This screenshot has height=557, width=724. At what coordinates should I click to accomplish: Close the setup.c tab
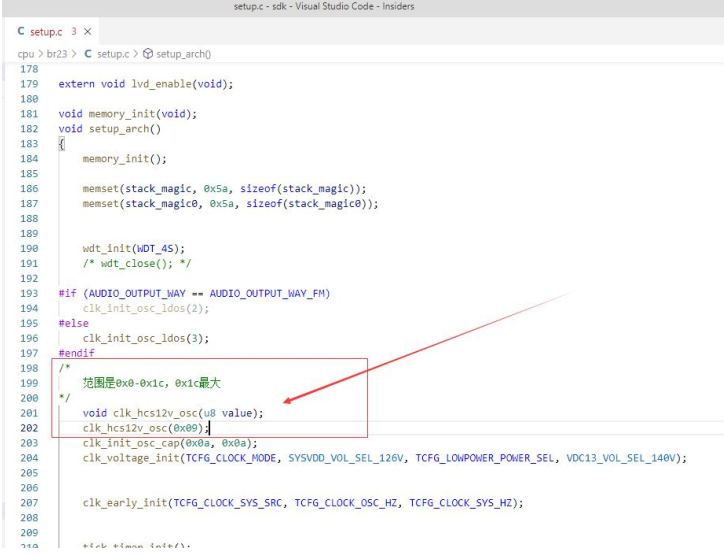[x=88, y=31]
